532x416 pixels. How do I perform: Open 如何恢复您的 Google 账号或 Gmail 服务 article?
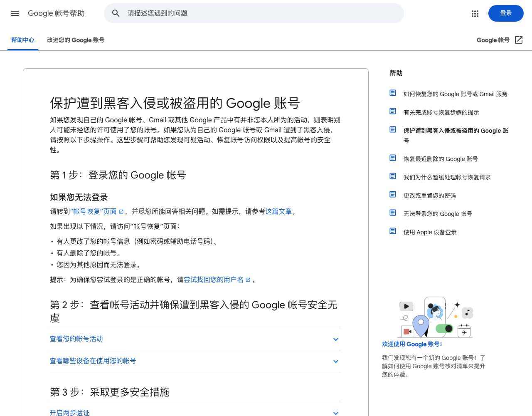(456, 94)
